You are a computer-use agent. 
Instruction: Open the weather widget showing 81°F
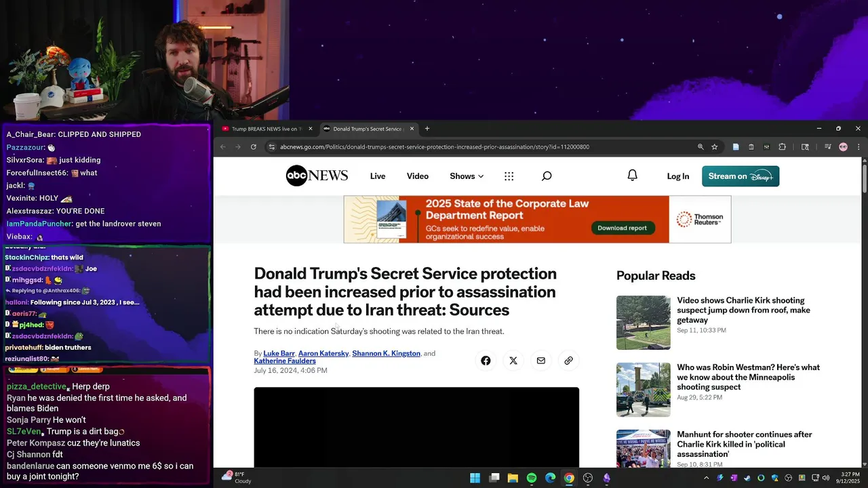(237, 478)
